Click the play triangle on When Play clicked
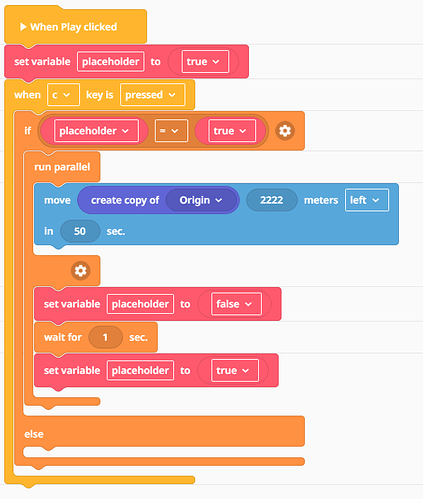This screenshot has width=423, height=499. point(23,27)
